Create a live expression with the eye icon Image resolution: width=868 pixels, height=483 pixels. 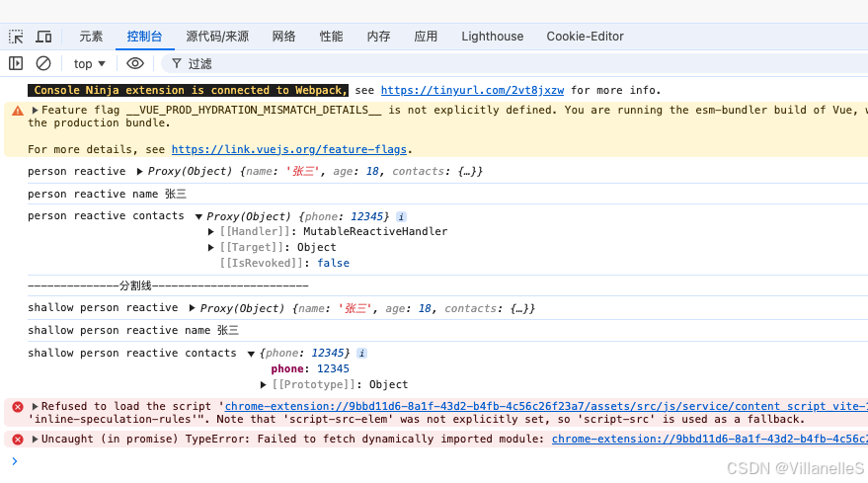[135, 63]
